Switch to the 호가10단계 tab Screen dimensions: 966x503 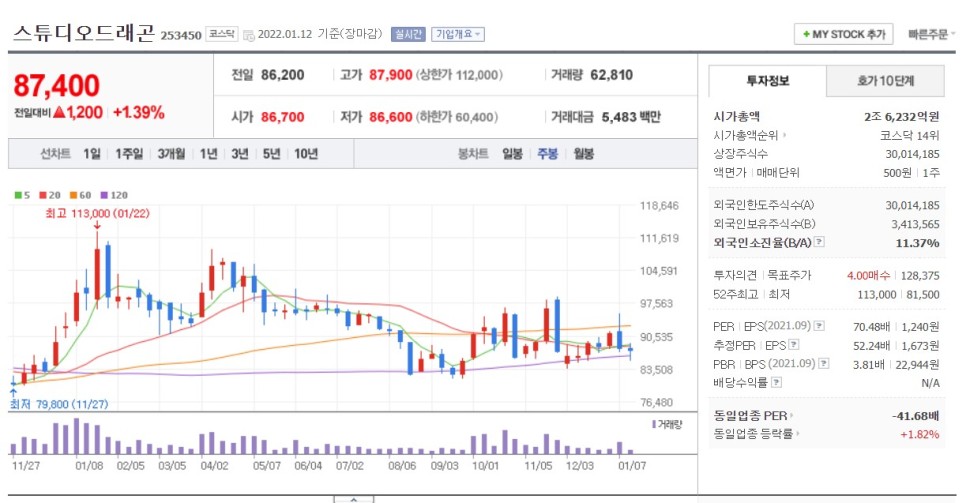click(x=885, y=81)
